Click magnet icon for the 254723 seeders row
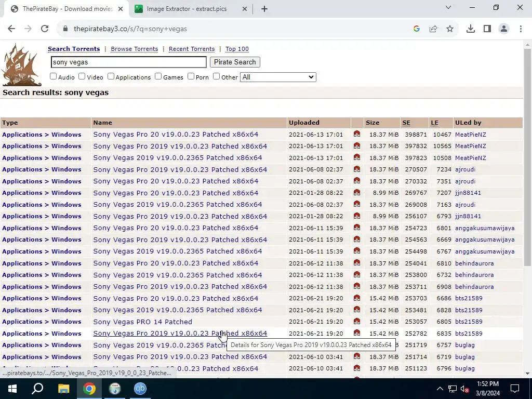 click(356, 228)
